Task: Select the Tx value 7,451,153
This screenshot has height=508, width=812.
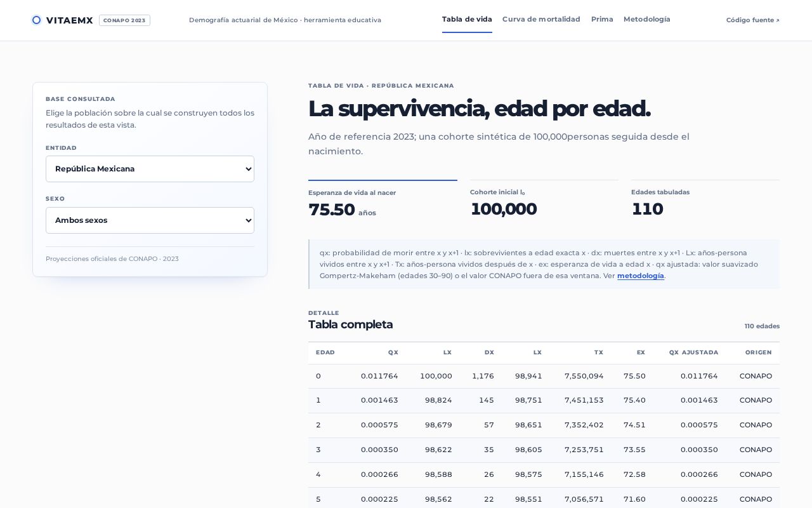Action: click(584, 400)
